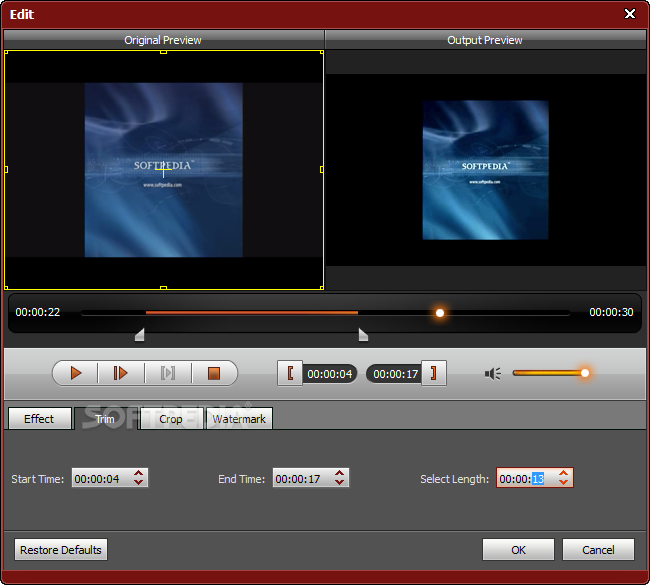Click Restore Defaults button
Screen dimensions: 650x585
pos(61,550)
